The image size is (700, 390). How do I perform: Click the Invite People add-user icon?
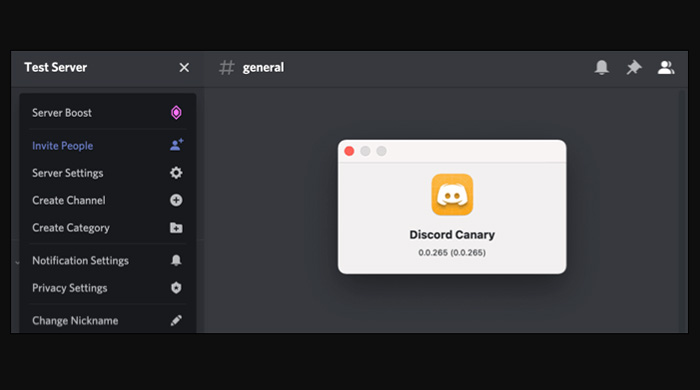[x=176, y=145]
